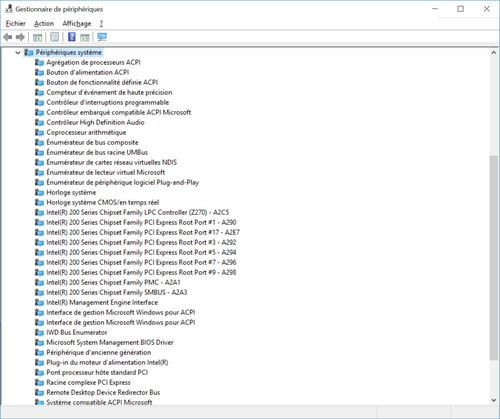Click the scrollbar down arrow
Screen dimensions: 500x419
tap(494, 400)
